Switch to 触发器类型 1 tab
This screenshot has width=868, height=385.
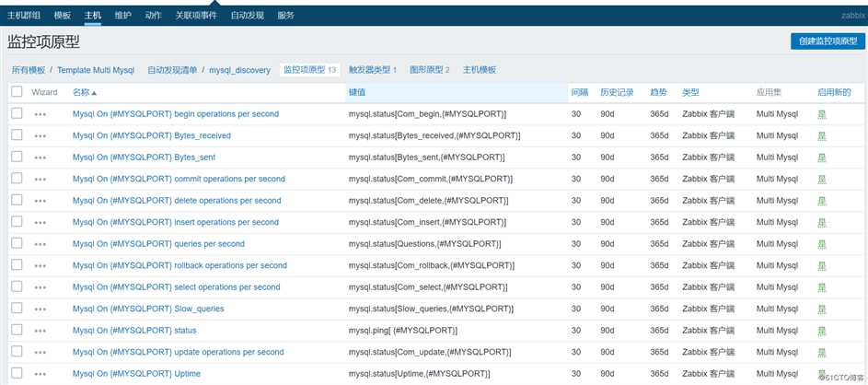[x=373, y=70]
